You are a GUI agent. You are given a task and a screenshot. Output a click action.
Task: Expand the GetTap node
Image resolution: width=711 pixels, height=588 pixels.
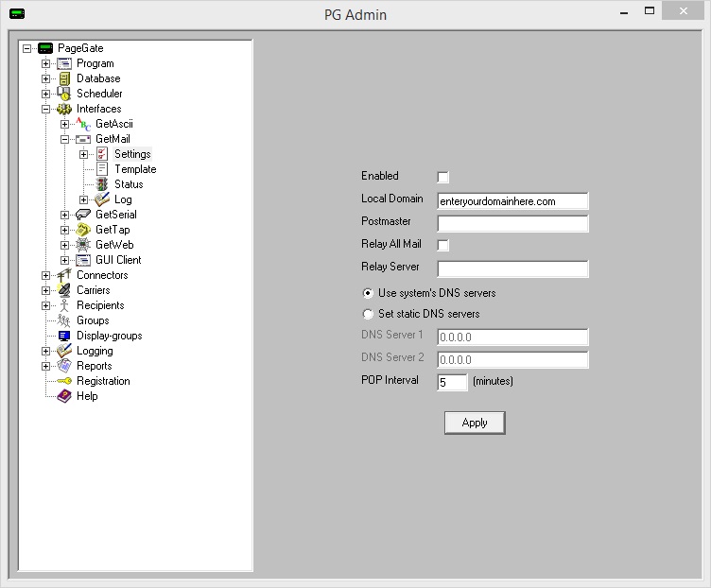(x=65, y=231)
